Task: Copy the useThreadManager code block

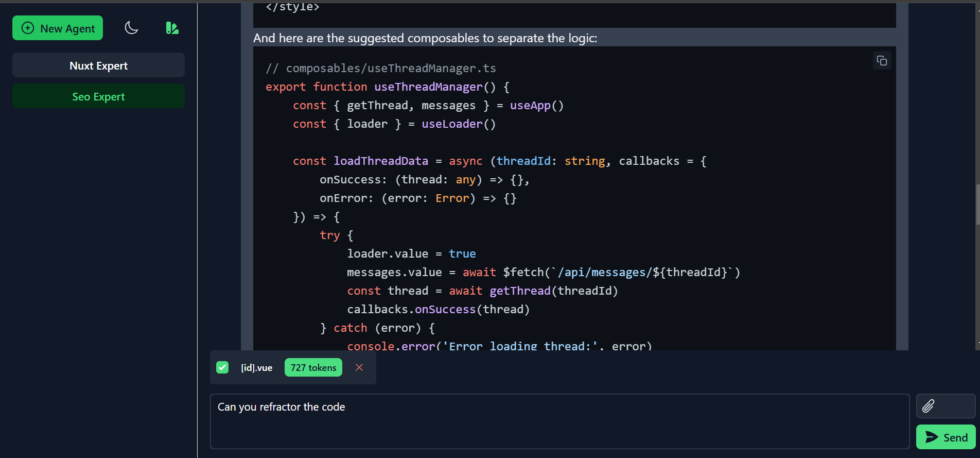Action: pyautogui.click(x=882, y=61)
